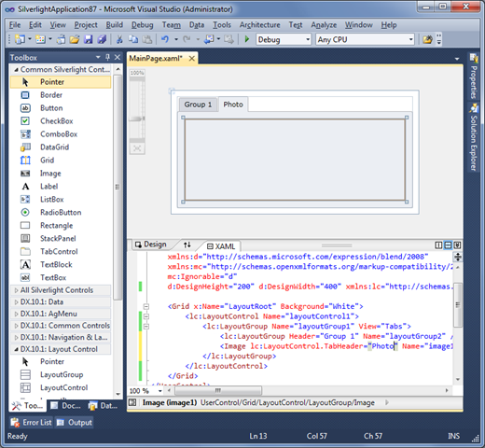The height and width of the screenshot is (448, 485).
Task: Open the Build menu
Action: click(x=115, y=24)
